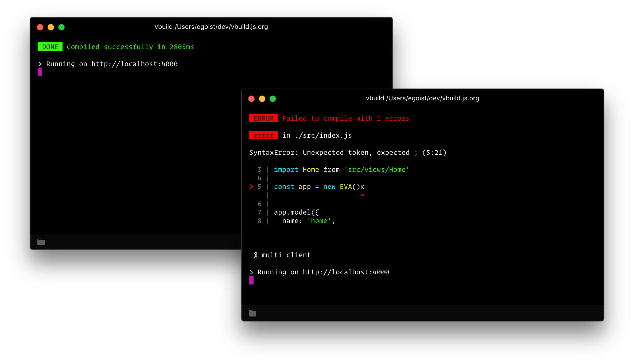Close the front terminal with the red button

(251, 99)
